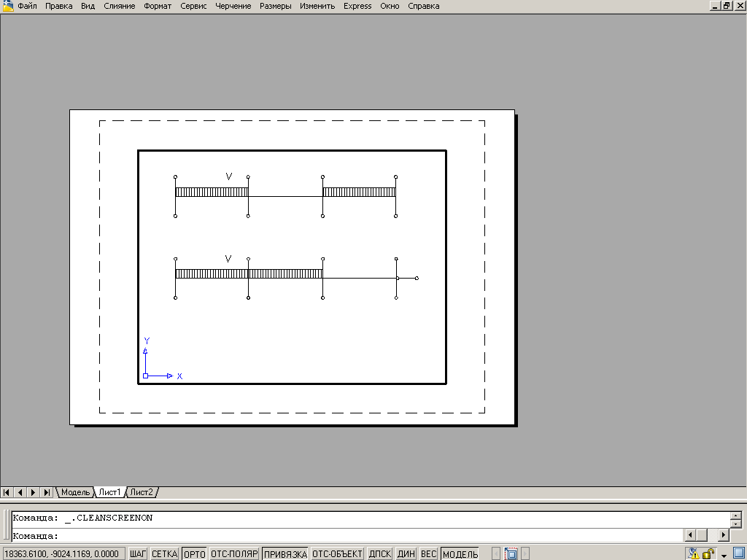
Task: Open the status bar menu arrow
Action: click(x=724, y=555)
